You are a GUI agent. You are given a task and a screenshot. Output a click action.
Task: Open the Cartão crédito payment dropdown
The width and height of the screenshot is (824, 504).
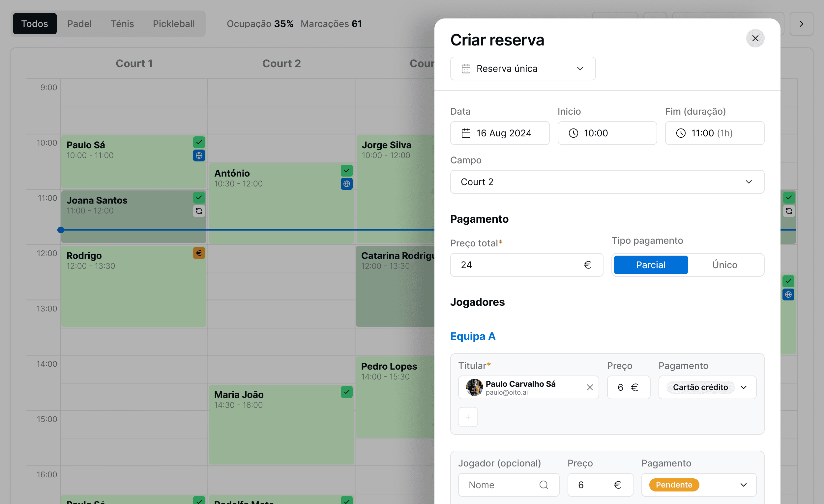707,387
